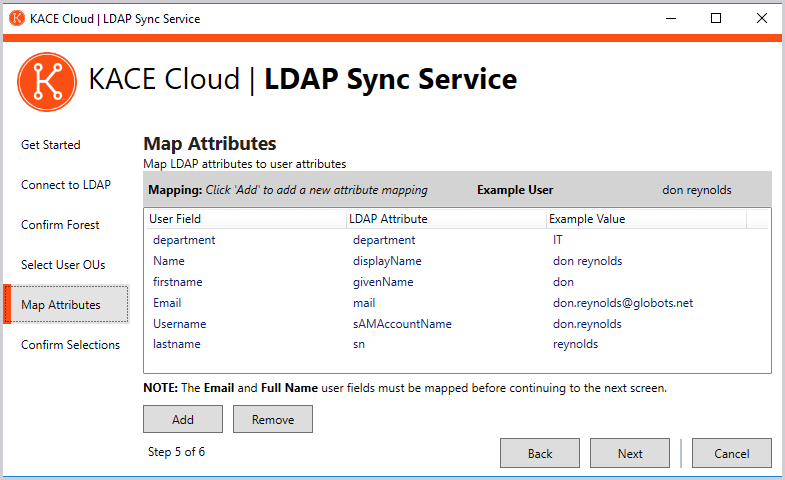Remove the selected attribute mapping
This screenshot has width=785, height=480.
click(x=272, y=419)
